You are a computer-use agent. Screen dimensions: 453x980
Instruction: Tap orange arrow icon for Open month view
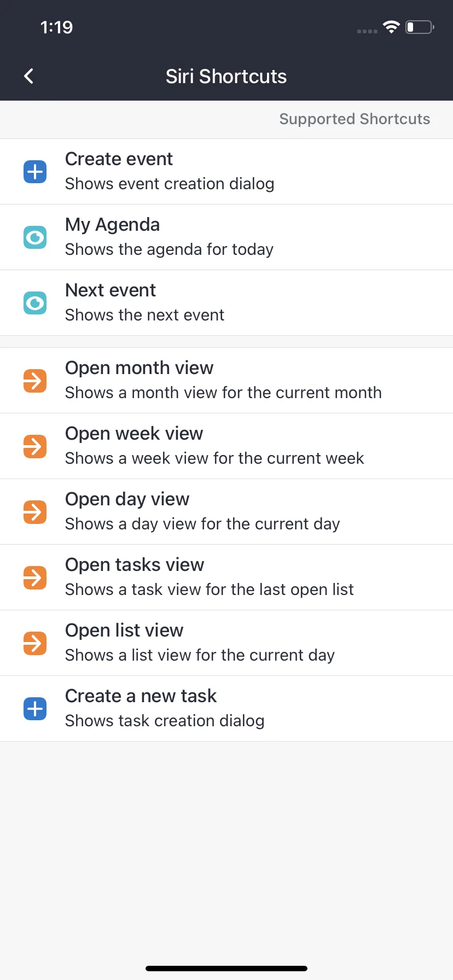tap(35, 381)
